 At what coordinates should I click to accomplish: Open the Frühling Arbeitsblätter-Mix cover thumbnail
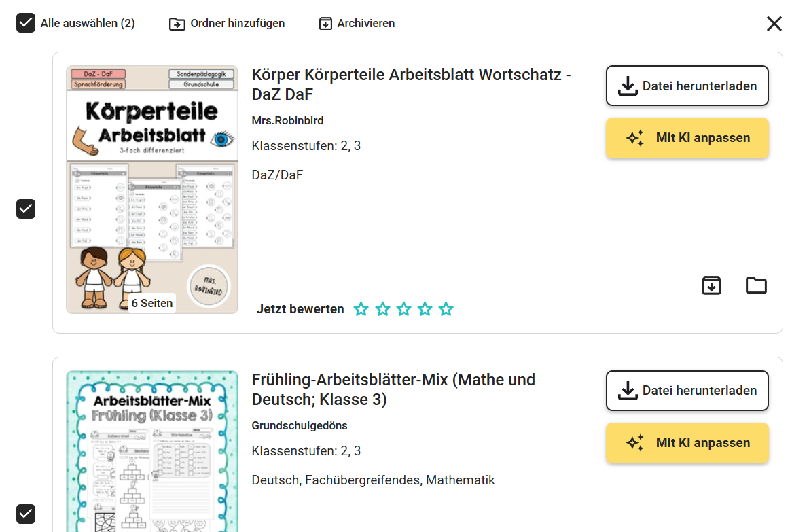152,452
